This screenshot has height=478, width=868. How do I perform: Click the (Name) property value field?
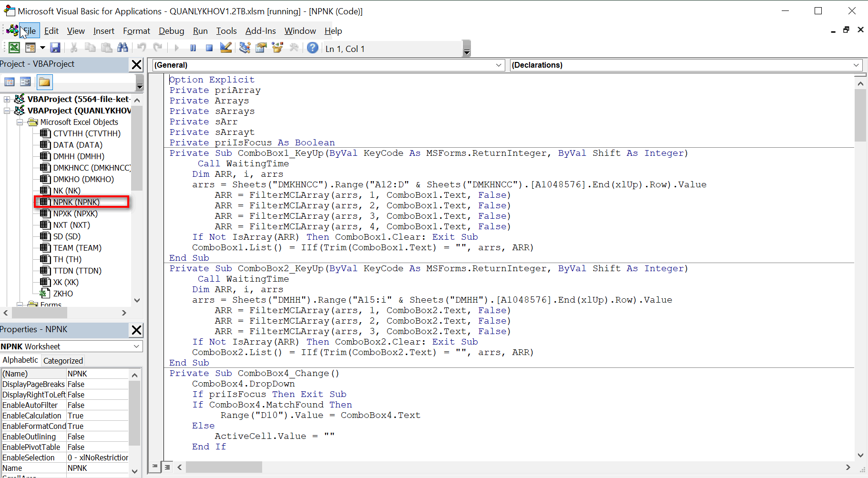[97, 374]
